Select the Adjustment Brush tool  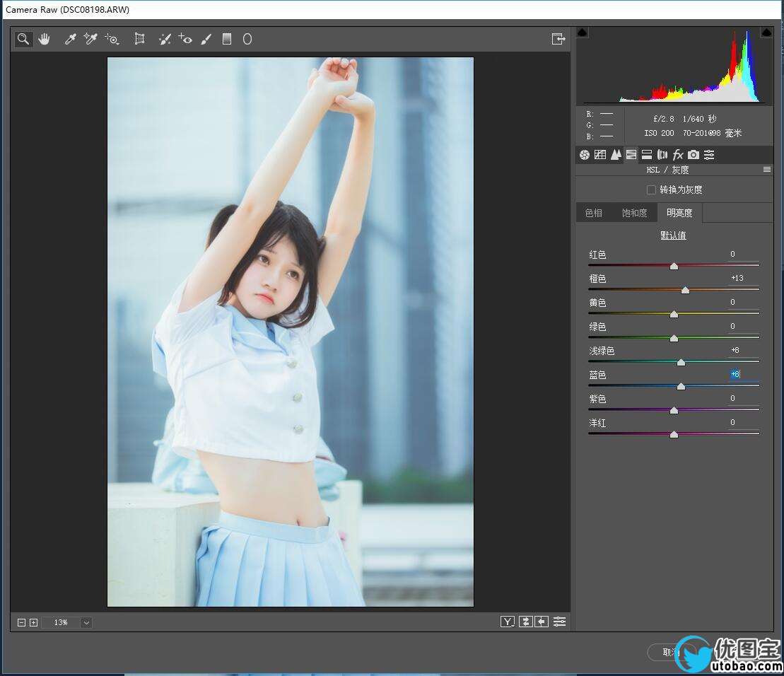(206, 39)
